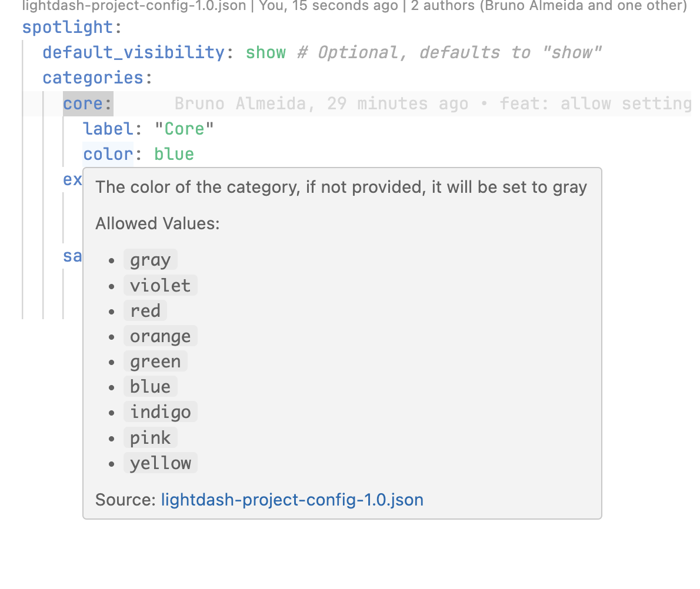Click red in the allowed values list
This screenshot has width=700, height=589.
point(145,310)
